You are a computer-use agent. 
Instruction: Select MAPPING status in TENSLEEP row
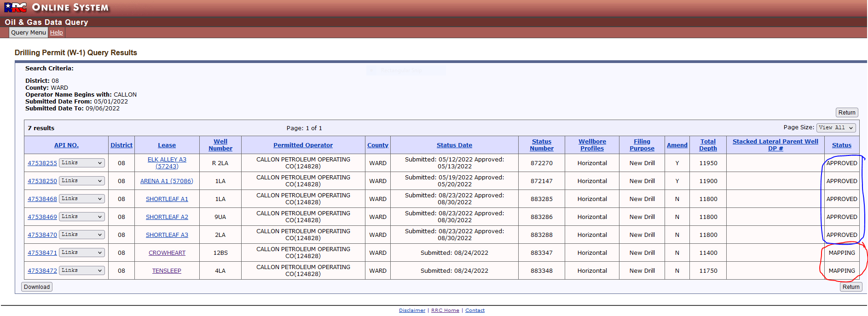point(842,271)
